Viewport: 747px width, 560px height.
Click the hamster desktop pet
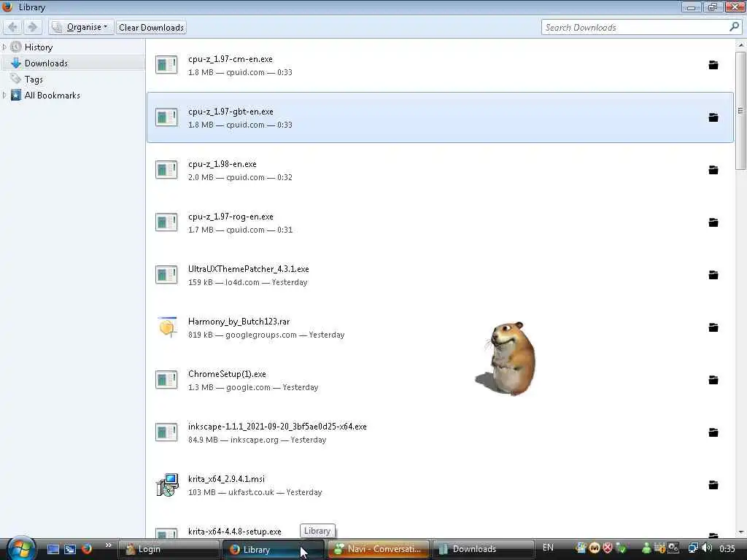(508, 358)
